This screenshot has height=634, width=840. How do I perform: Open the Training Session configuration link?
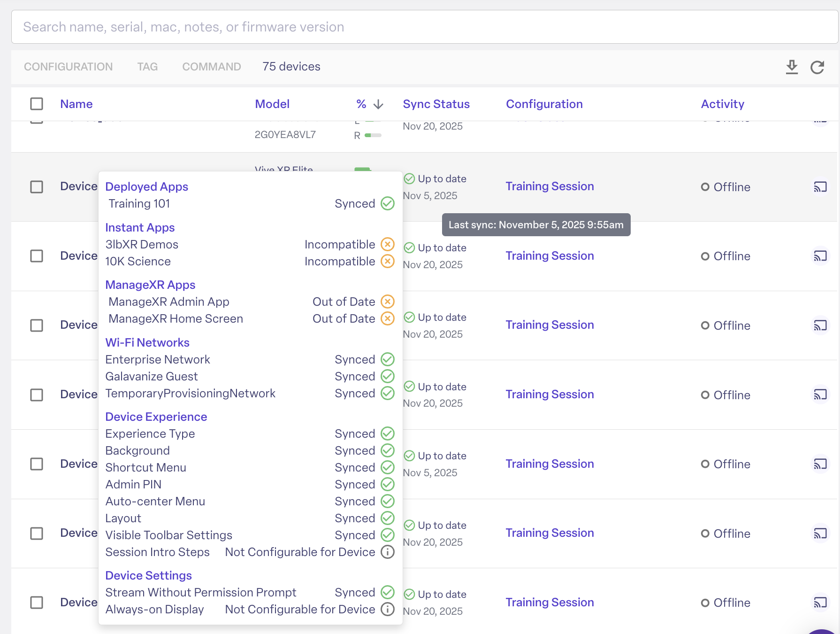point(550,186)
